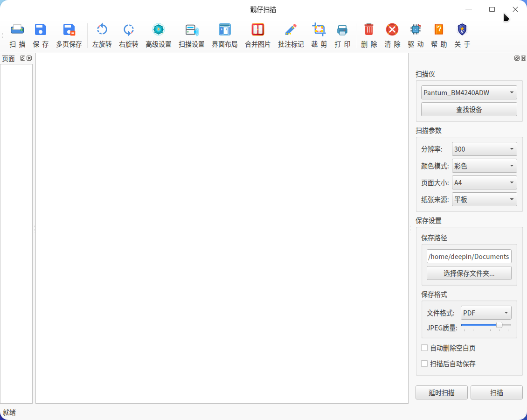Delete the page using the 删除 icon
This screenshot has width=527, height=420.
coord(369,35)
